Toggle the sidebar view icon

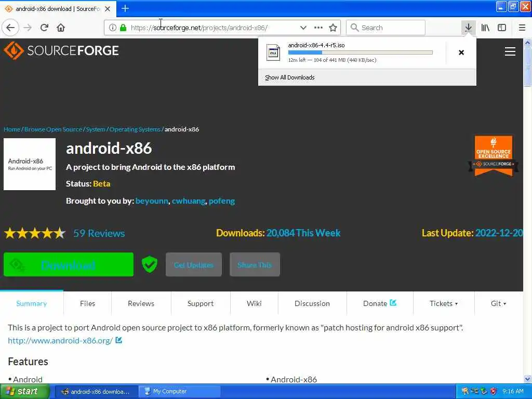pos(502,28)
